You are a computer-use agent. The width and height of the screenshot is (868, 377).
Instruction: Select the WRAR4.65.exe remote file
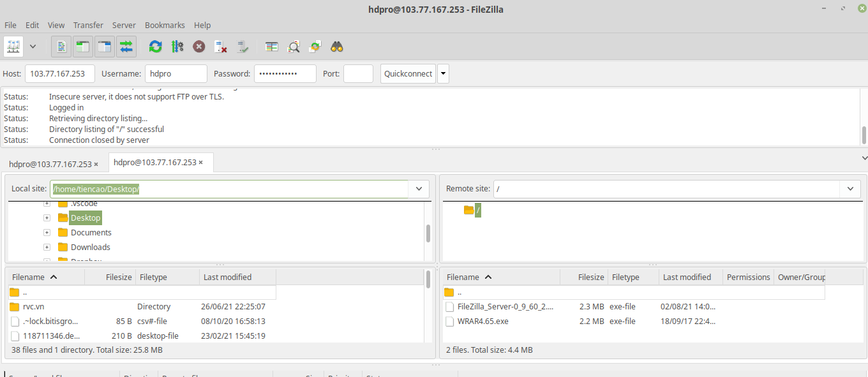[x=634, y=322]
